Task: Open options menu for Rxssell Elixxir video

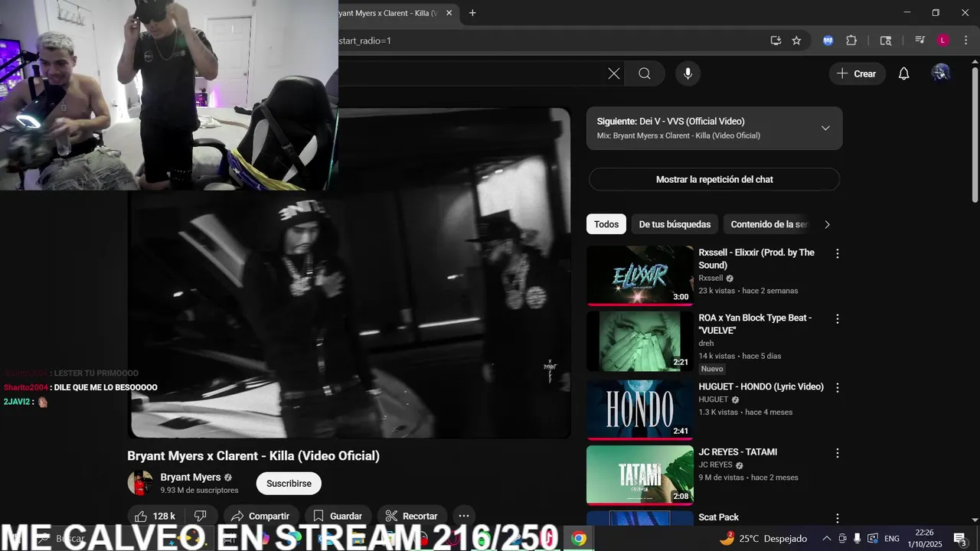Action: pyautogui.click(x=837, y=254)
